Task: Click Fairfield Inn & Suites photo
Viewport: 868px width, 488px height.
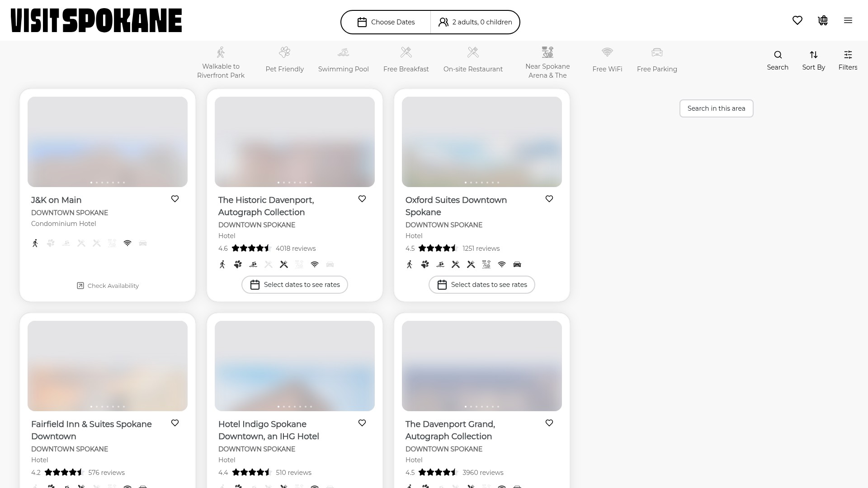Action: [x=108, y=366]
